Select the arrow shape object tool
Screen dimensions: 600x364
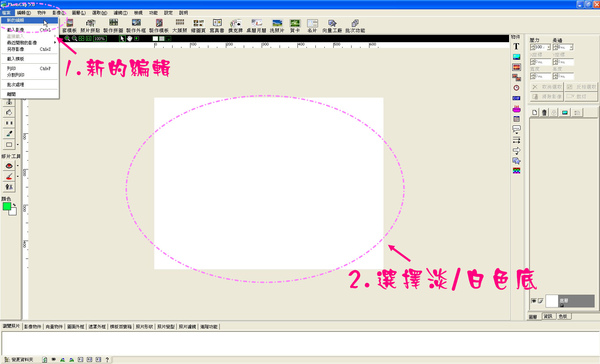(516, 150)
